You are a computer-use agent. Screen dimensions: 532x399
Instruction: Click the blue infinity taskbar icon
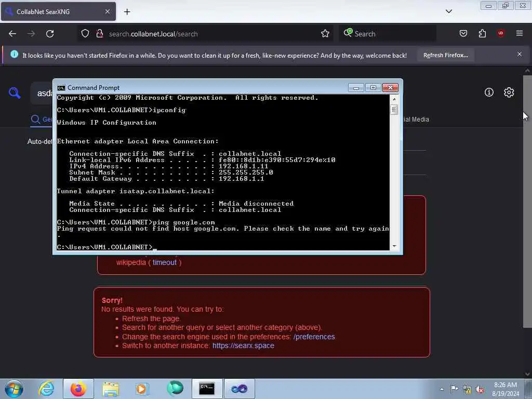tap(239, 389)
